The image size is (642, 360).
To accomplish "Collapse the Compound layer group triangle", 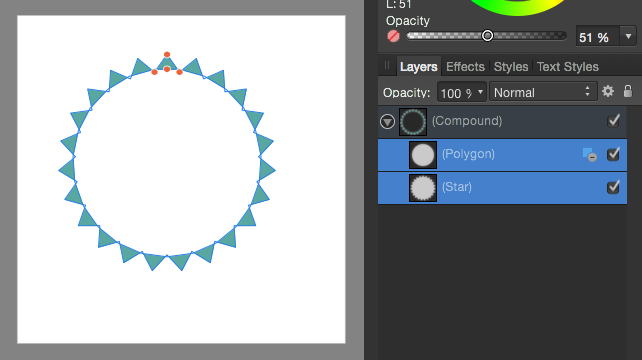I will coord(387,122).
